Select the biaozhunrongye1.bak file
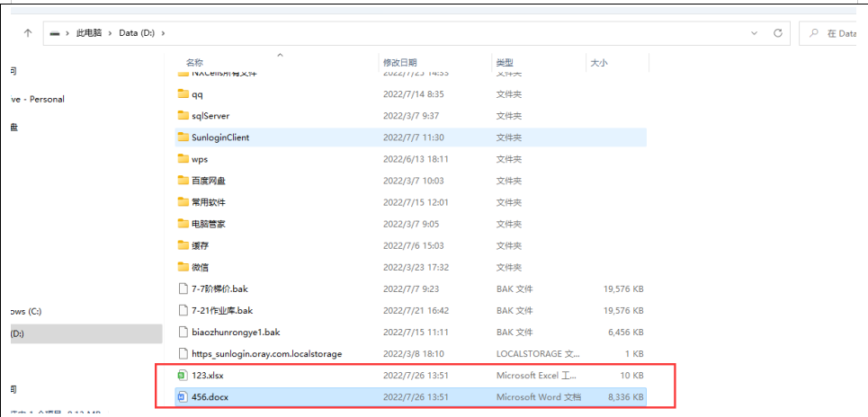Viewport: 868px width, 417px height. pos(236,333)
